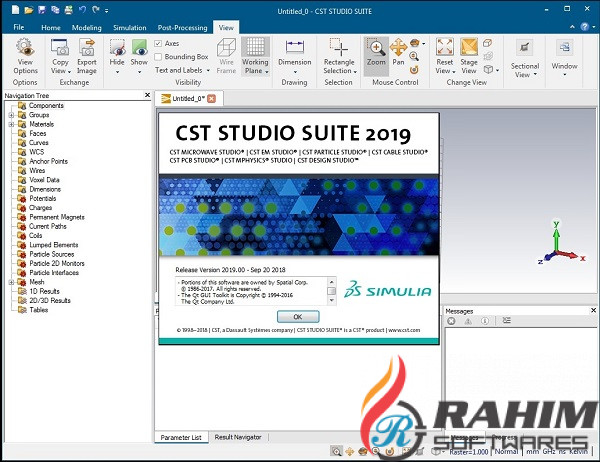Expand the Groups tree node
The height and width of the screenshot is (462, 600).
point(11,115)
